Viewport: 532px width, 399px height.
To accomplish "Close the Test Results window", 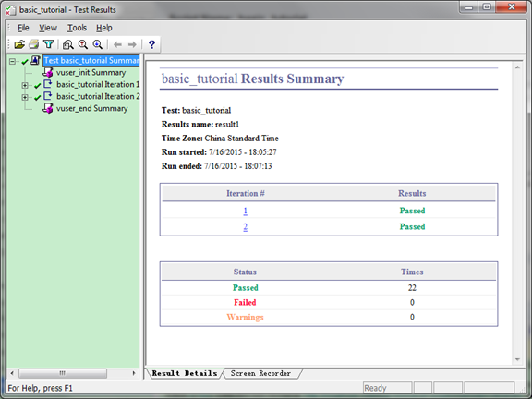I will 512,7.
